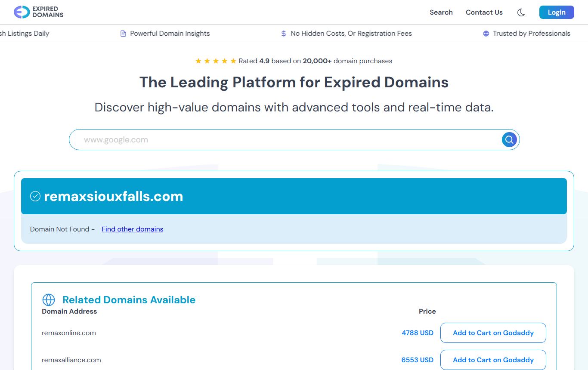The height and width of the screenshot is (370, 588).
Task: Click The Leading Platform for Expired Domains heading
Action: coord(294,82)
